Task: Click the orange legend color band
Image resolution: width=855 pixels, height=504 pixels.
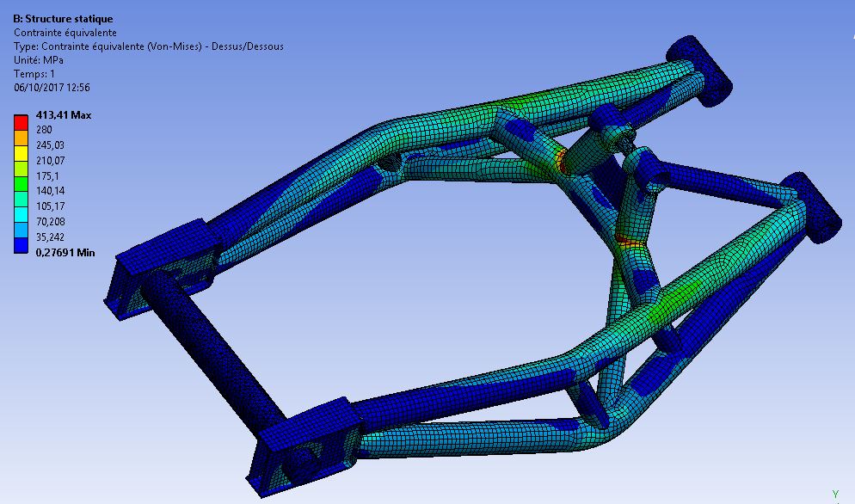Action: (21, 138)
